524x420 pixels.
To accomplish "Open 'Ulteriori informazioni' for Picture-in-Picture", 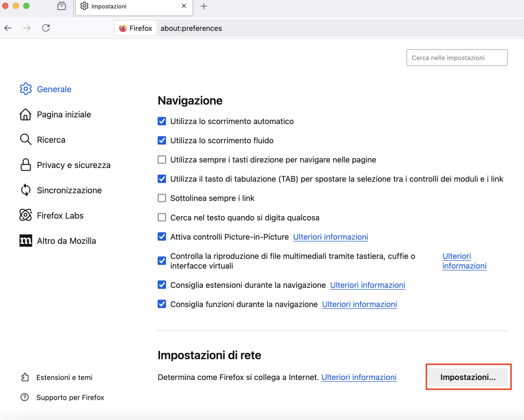I will point(331,236).
